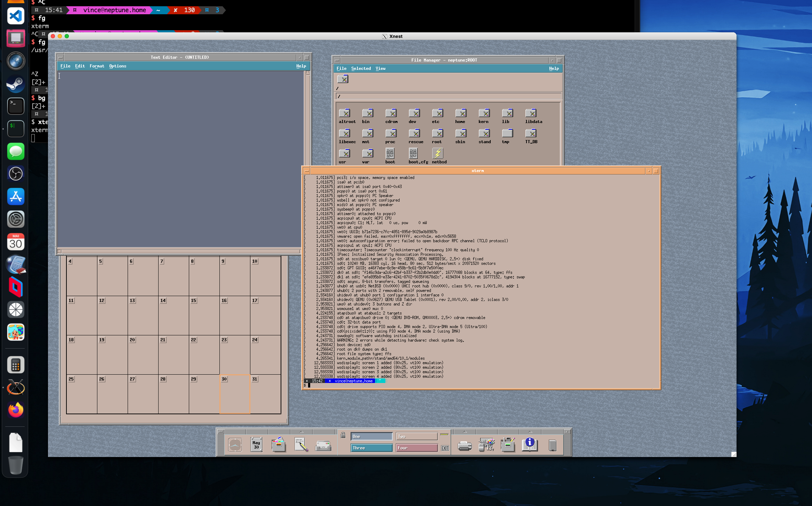The width and height of the screenshot is (812, 506).
Task: Open the netbsd file in File Manager
Action: point(438,154)
